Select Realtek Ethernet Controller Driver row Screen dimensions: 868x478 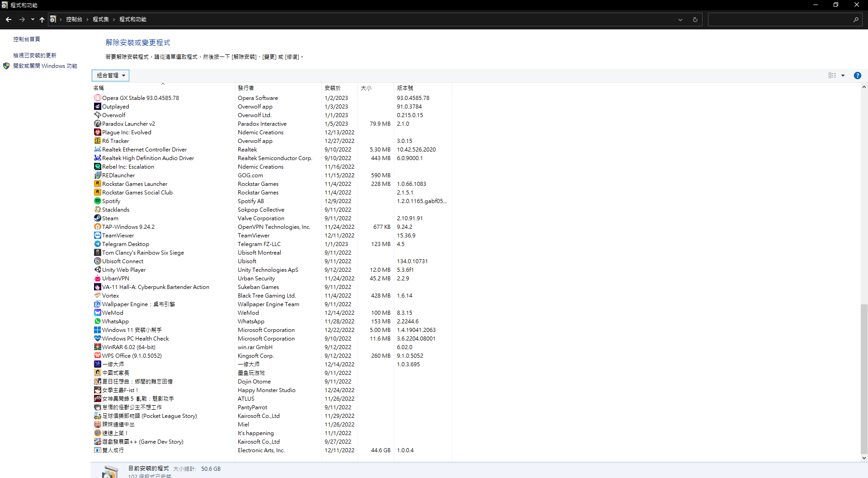coord(272,150)
